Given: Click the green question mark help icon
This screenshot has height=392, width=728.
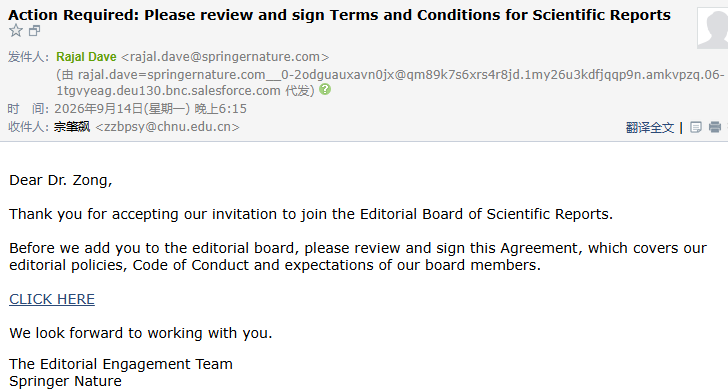Looking at the screenshot, I should pos(325,89).
